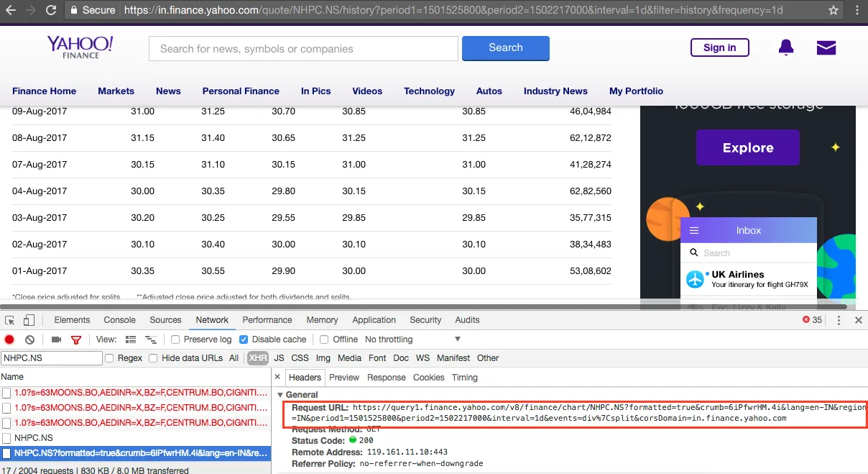Click the Yahoo search input field
This screenshot has width=868, height=474.
coord(303,49)
